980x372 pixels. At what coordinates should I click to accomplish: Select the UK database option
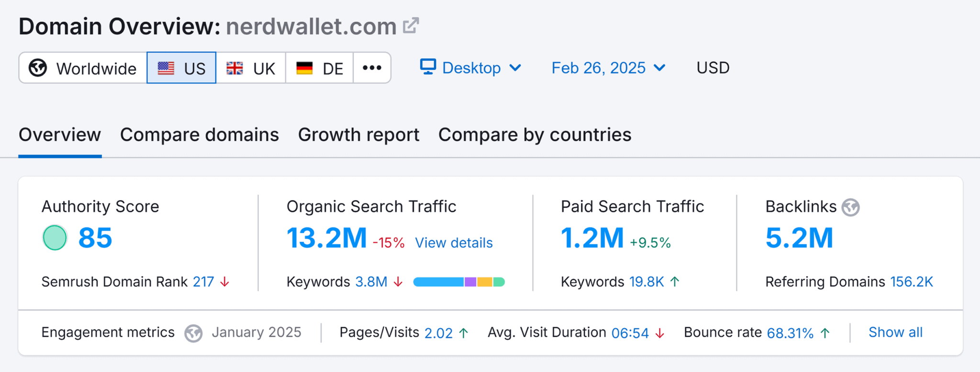(x=251, y=68)
